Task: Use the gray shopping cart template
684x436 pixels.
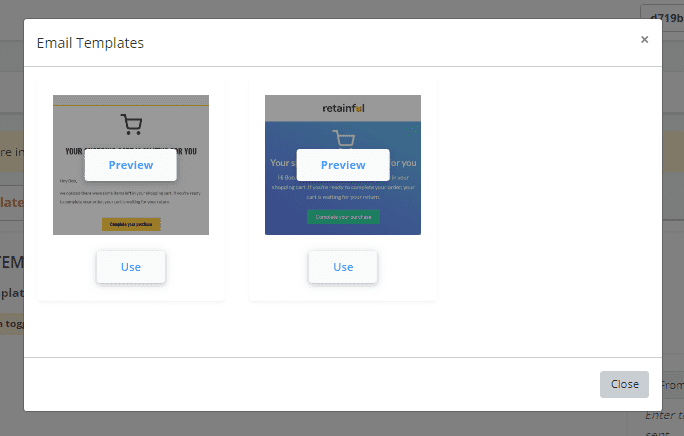Action: pos(131,267)
